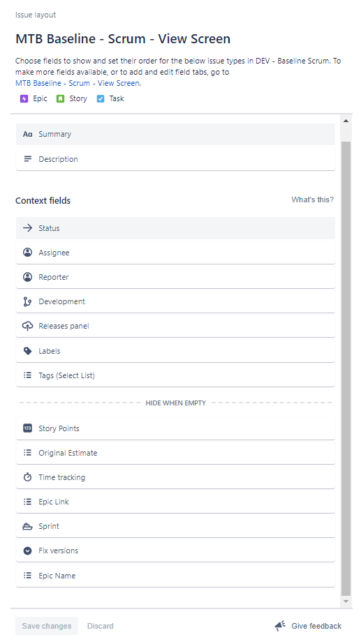Click the Task checkbox icon
The image size is (361, 644).
point(101,98)
